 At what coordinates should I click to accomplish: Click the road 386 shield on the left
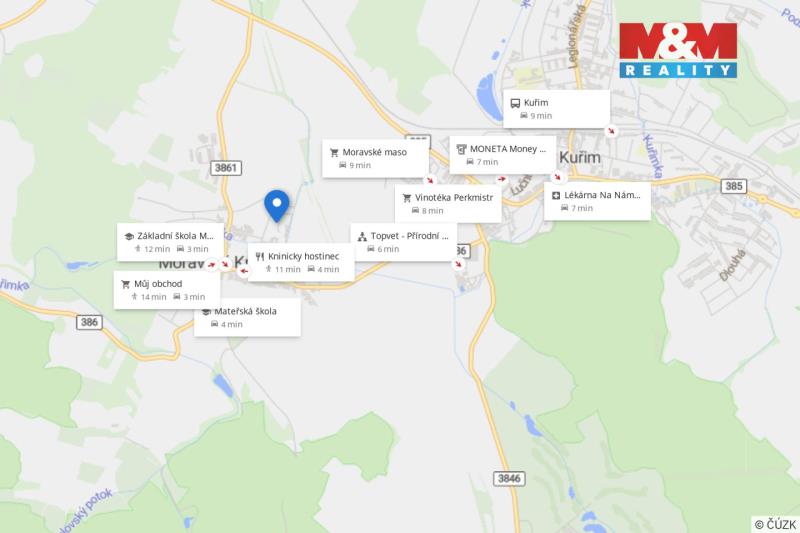(x=89, y=322)
